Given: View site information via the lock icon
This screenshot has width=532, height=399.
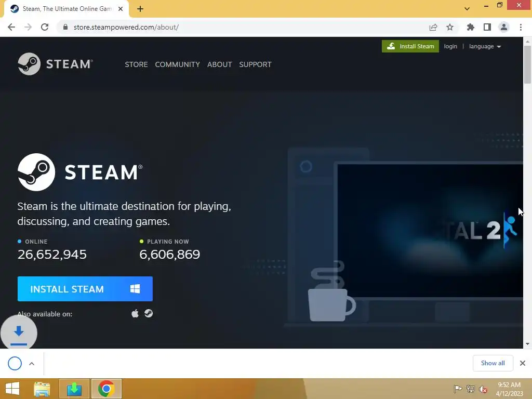Looking at the screenshot, I should tap(65, 27).
